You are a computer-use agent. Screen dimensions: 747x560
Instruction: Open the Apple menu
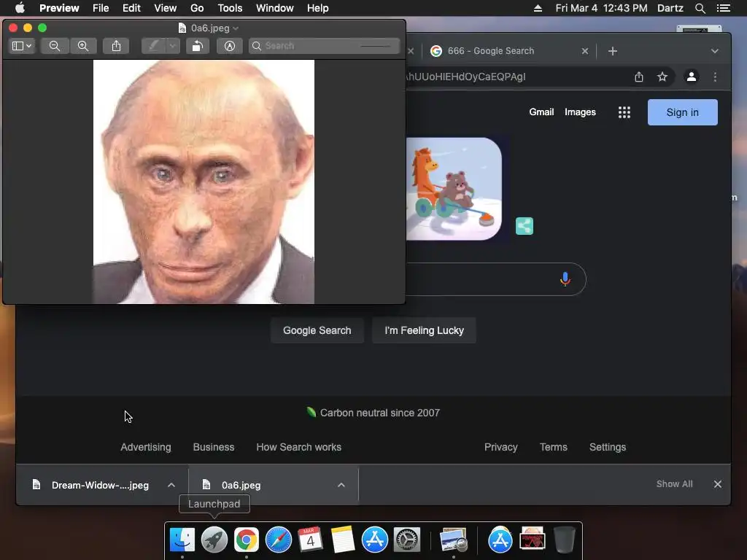click(20, 8)
